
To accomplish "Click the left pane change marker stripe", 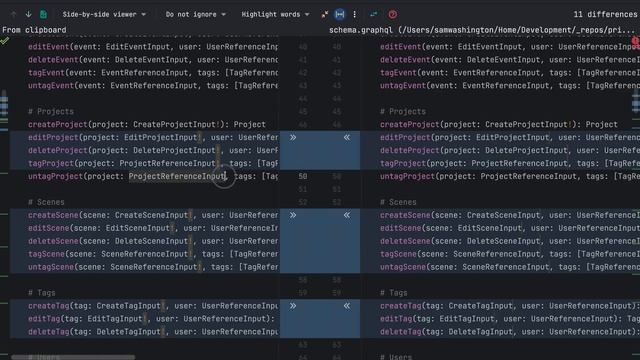I will coord(4,105).
